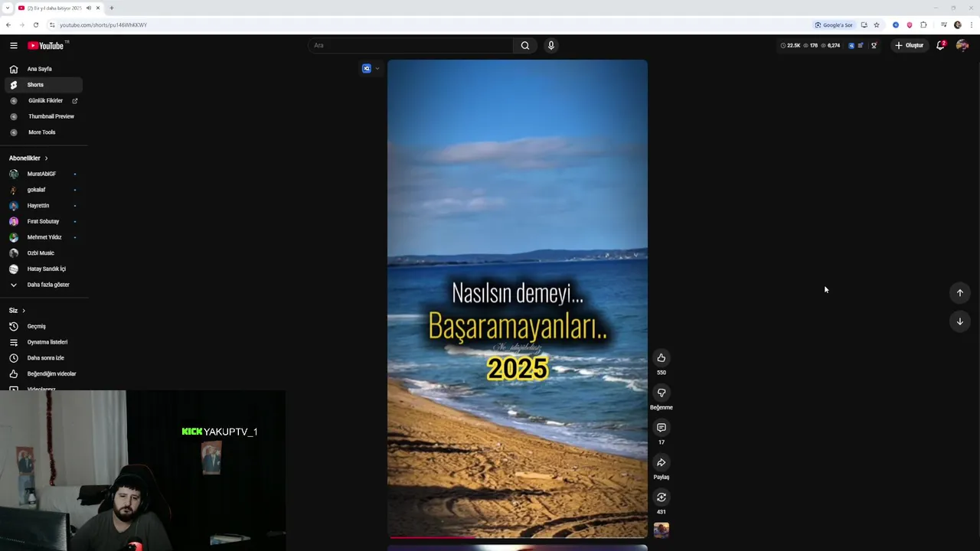
Task: Open Chrome extensions puzzle icon
Action: coord(923,24)
